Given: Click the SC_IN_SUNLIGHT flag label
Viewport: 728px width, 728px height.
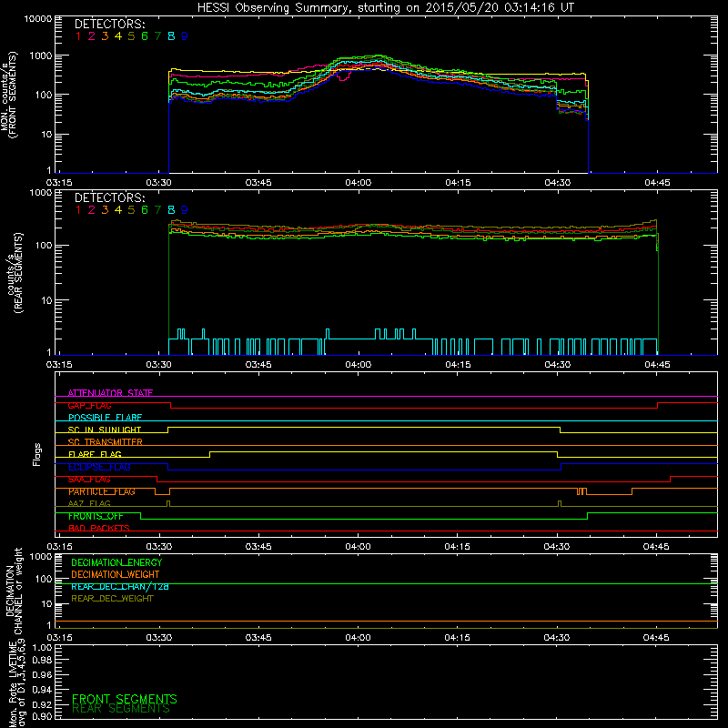Looking at the screenshot, I should click(105, 430).
